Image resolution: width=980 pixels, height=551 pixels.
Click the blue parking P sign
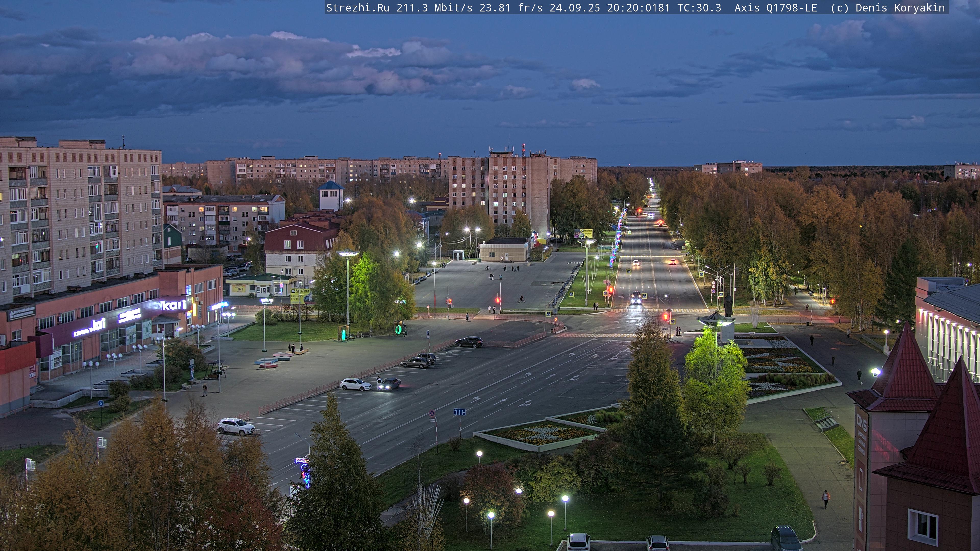point(428,333)
